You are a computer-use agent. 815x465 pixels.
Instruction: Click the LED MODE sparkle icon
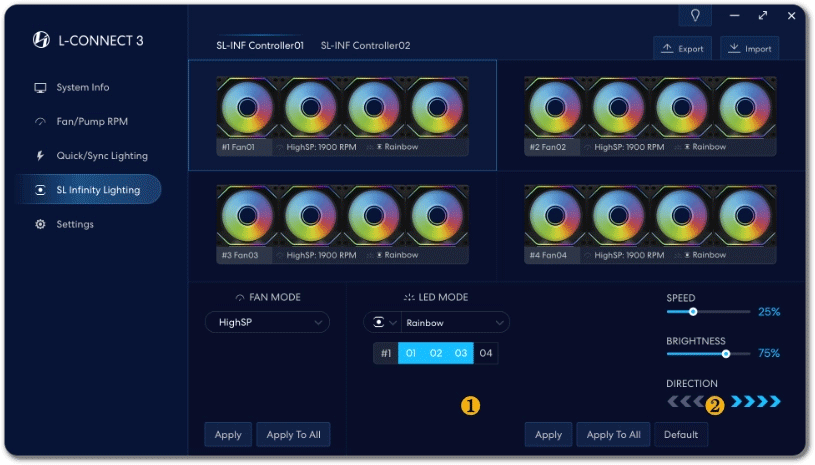[x=409, y=298]
